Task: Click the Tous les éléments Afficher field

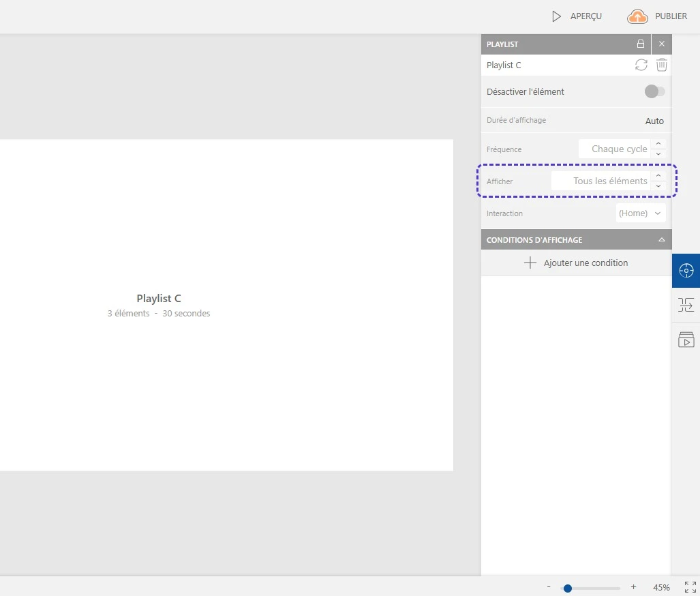Action: tap(600, 181)
